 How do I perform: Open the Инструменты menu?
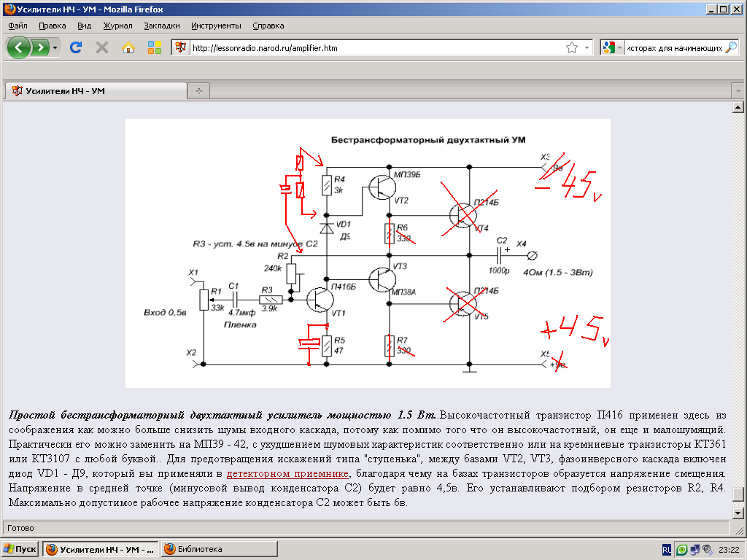[216, 25]
